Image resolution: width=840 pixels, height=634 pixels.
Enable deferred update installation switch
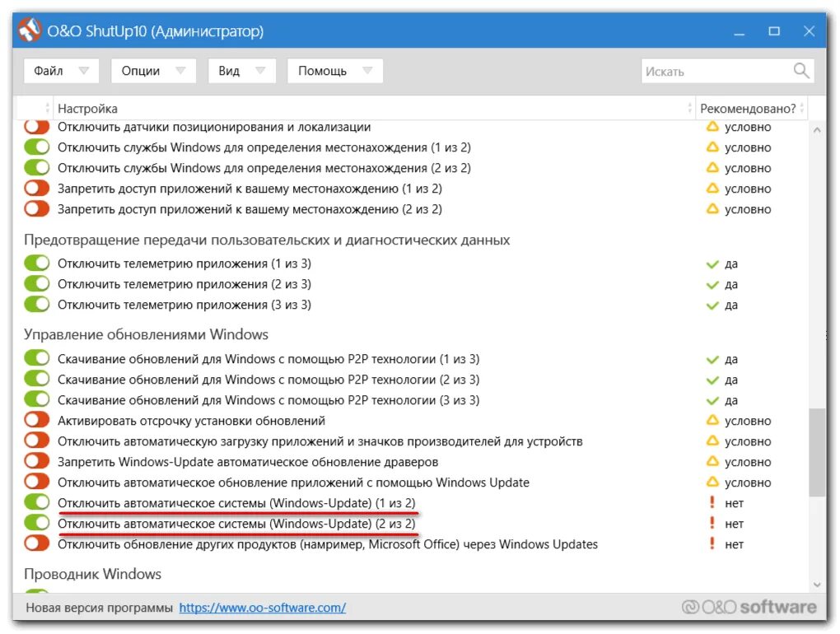click(x=36, y=421)
